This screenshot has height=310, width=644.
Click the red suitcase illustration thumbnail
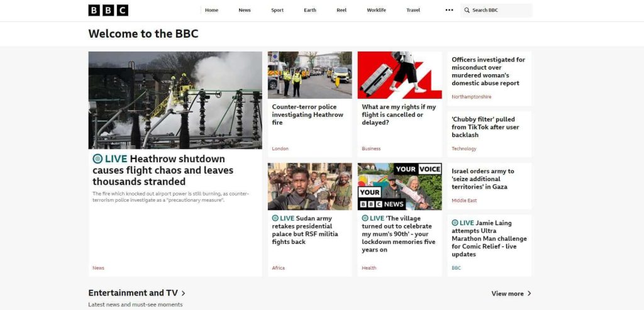click(x=399, y=75)
